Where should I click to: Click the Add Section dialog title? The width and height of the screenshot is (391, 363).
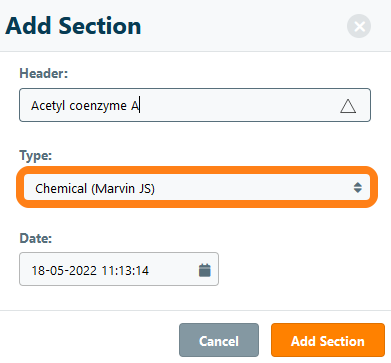(x=73, y=26)
